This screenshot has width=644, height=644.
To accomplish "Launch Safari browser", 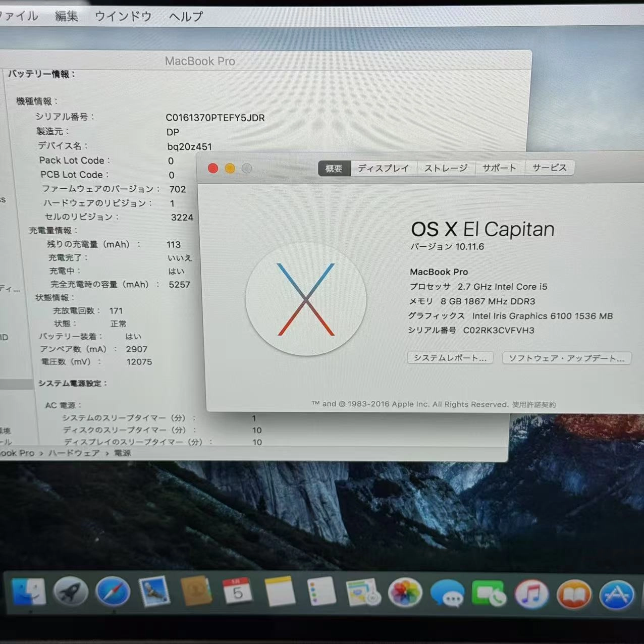I will pyautogui.click(x=113, y=592).
